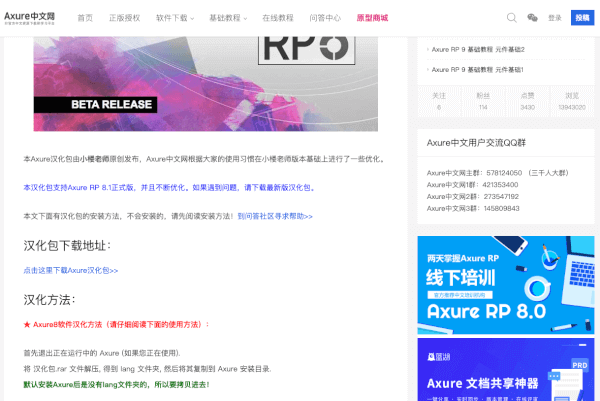Go to 首页 in navigation
Screen dimensions: 600x401
[x=85, y=18]
